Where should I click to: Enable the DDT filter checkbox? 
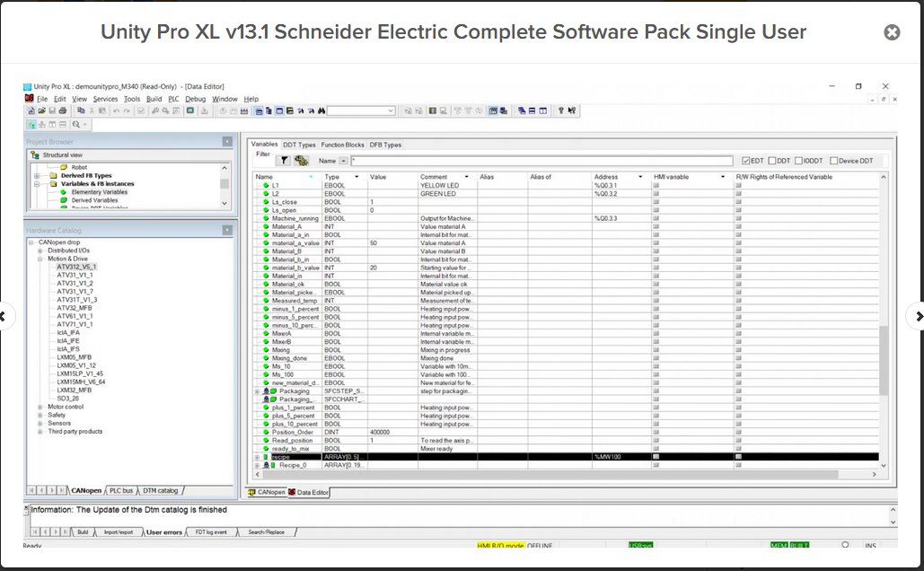(x=771, y=159)
